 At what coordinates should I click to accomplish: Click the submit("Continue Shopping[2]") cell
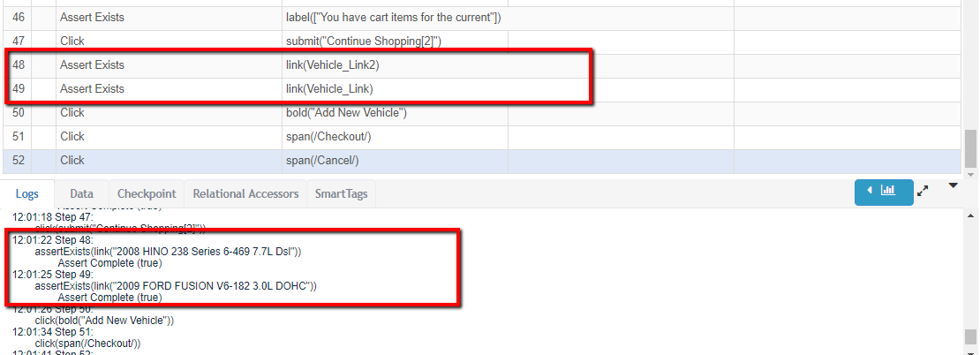[395, 42]
